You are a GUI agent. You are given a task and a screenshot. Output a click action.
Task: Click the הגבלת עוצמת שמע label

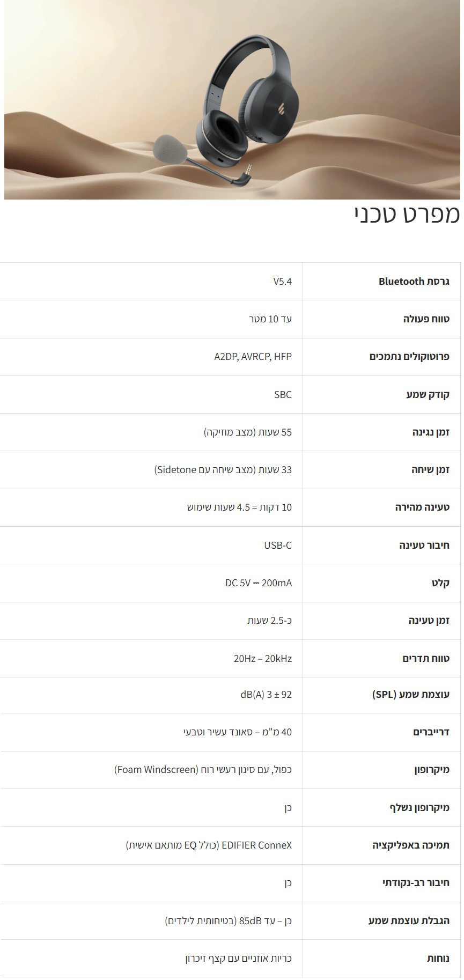tap(409, 921)
